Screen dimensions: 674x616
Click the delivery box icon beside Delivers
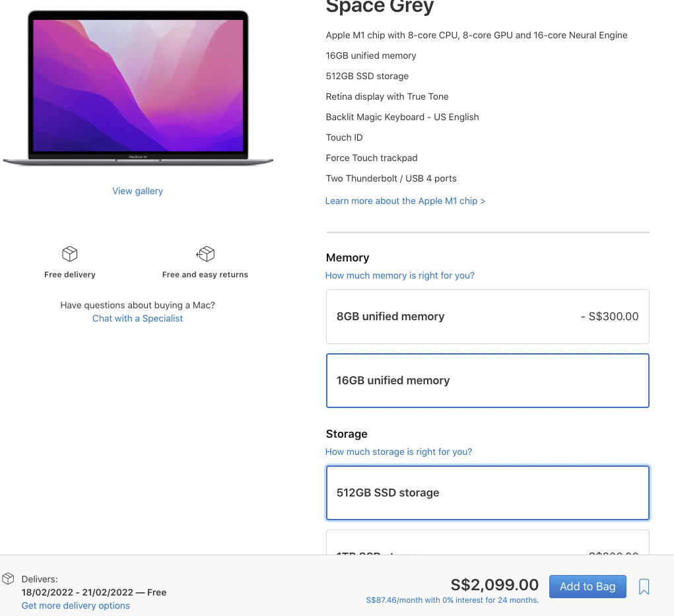click(x=9, y=579)
